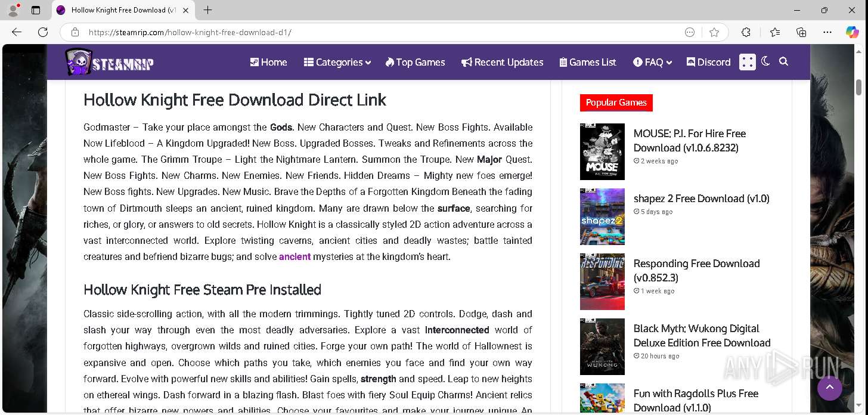Click the scroll to top arrow button

click(830, 388)
